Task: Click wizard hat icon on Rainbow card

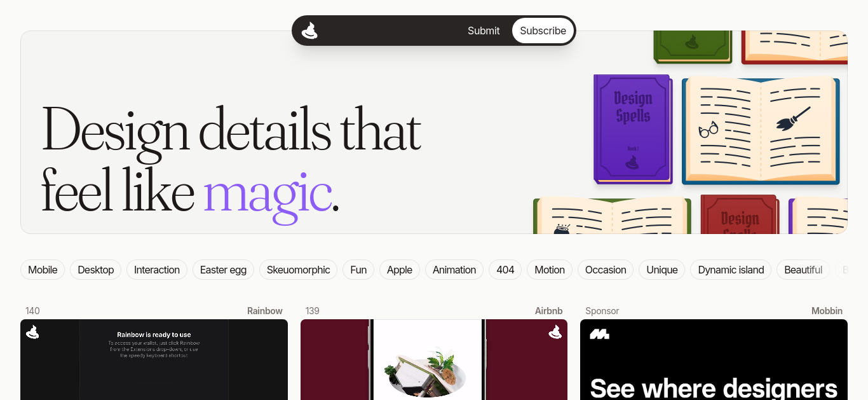Action: [x=32, y=332]
